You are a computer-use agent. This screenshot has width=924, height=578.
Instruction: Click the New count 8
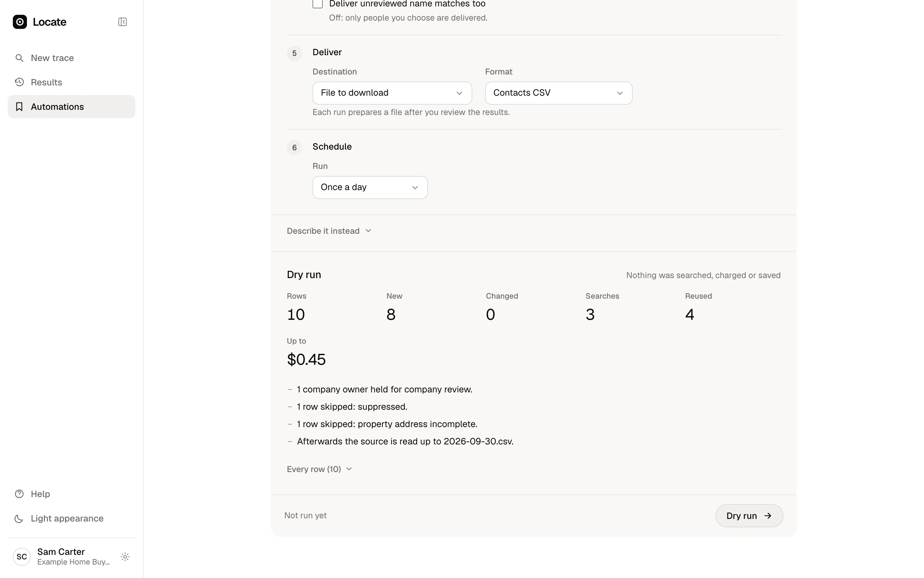point(391,315)
